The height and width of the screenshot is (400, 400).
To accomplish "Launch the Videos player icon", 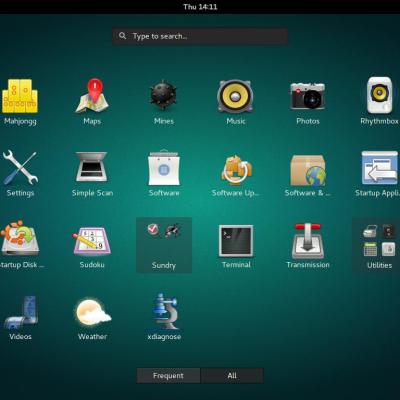I will [21, 312].
